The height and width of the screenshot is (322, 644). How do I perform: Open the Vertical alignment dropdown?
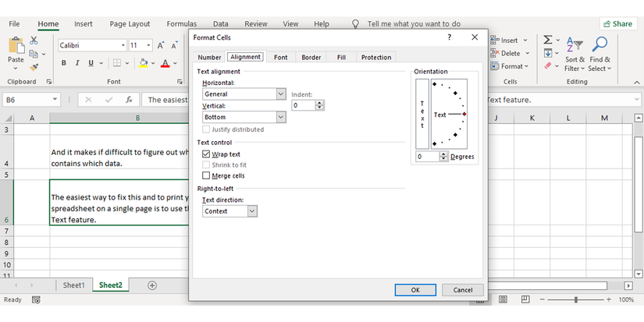(281, 117)
